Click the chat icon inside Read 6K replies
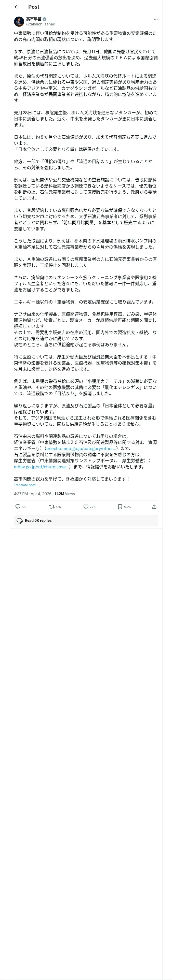This screenshot has height=980, width=172. pos(20,521)
